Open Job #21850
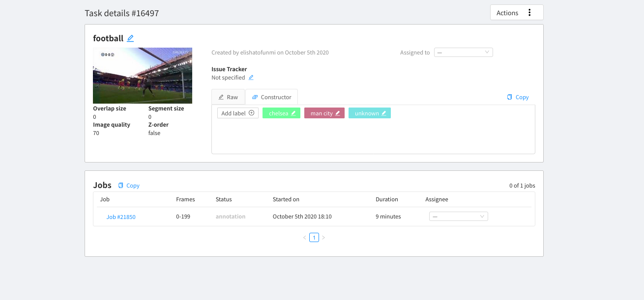 coord(121,217)
